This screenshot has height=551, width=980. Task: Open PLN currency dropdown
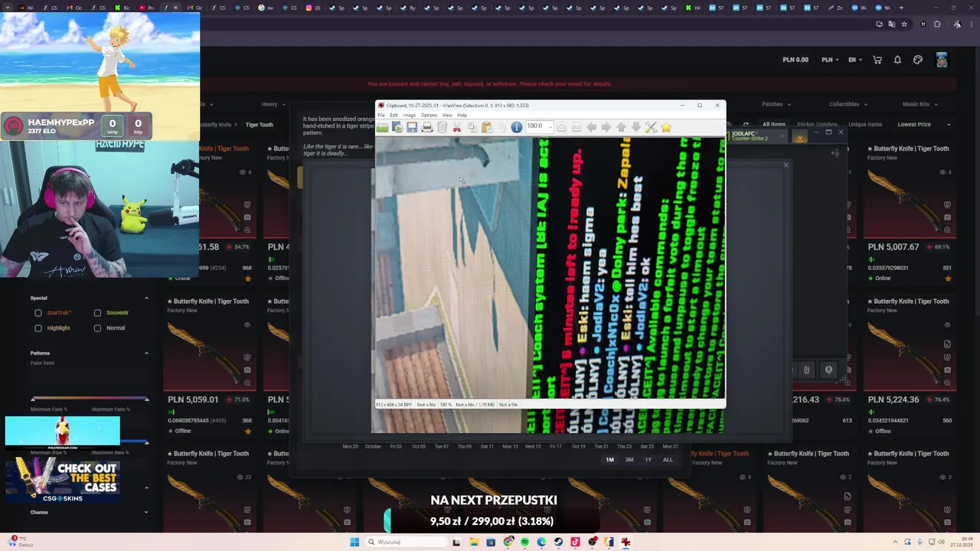click(830, 60)
